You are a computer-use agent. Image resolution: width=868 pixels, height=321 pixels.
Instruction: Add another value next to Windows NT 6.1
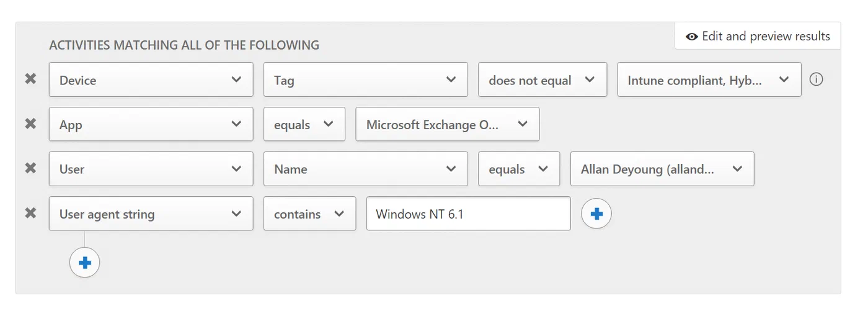(596, 214)
